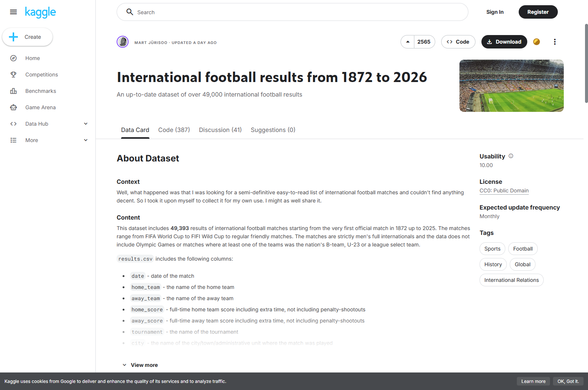Image resolution: width=588 pixels, height=390 pixels.
Task: Open Mart Jürisoo's profile avatar
Action: click(x=123, y=42)
